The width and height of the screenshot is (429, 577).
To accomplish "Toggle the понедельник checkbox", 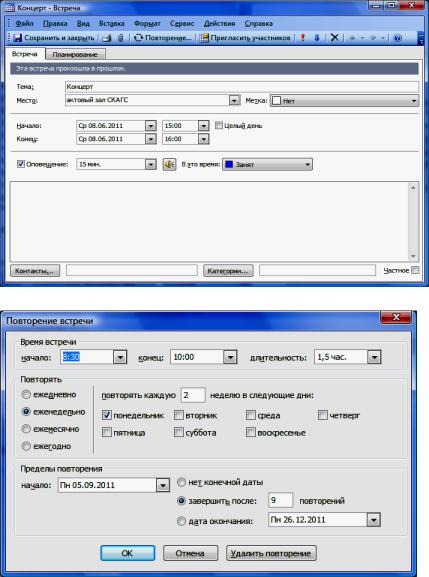I will click(x=107, y=415).
